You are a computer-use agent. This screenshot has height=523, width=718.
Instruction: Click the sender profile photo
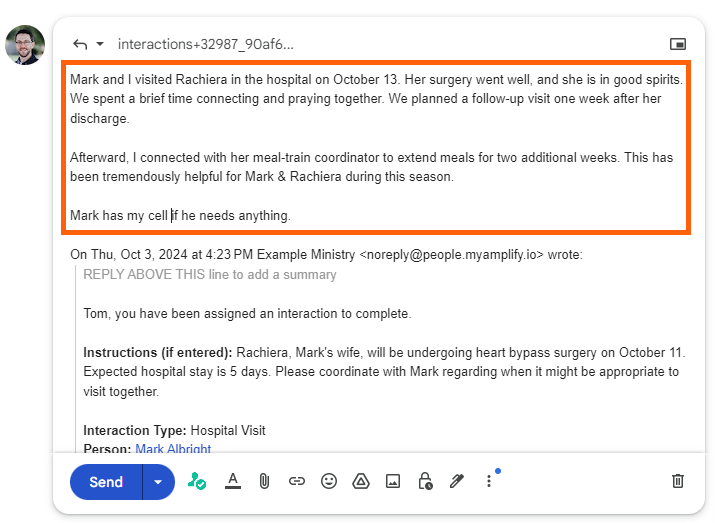(24, 45)
